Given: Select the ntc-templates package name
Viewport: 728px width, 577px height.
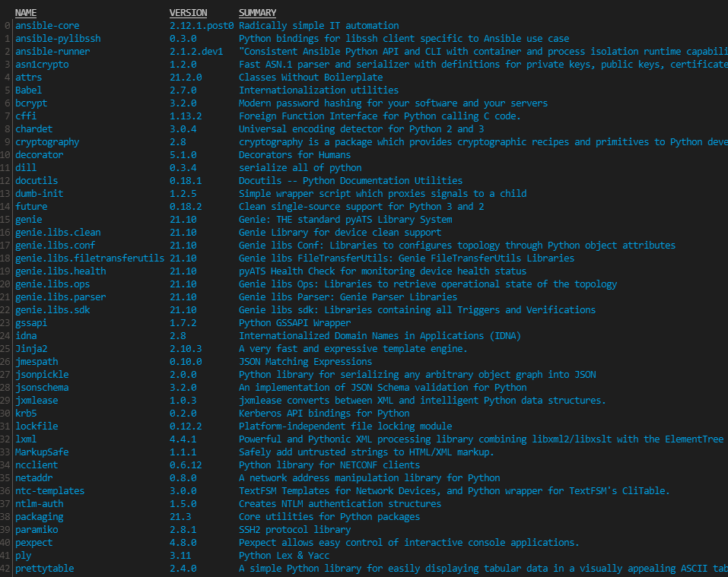Looking at the screenshot, I should click(49, 491).
